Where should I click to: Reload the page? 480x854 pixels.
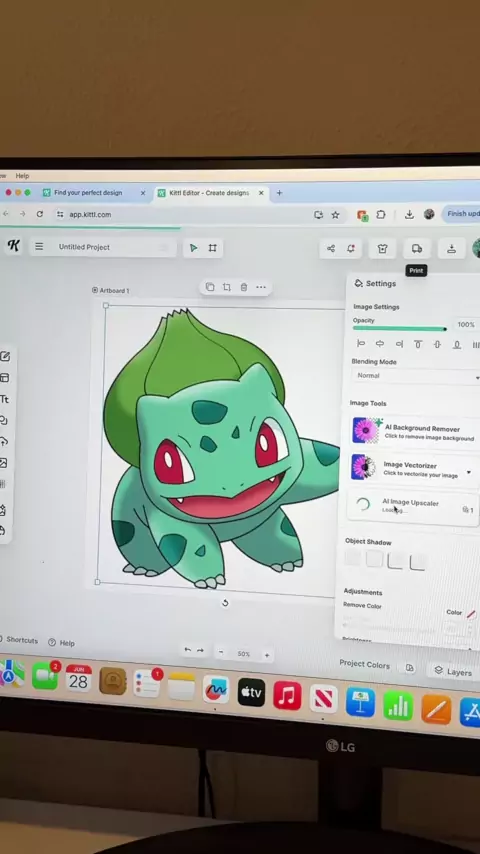(x=39, y=214)
